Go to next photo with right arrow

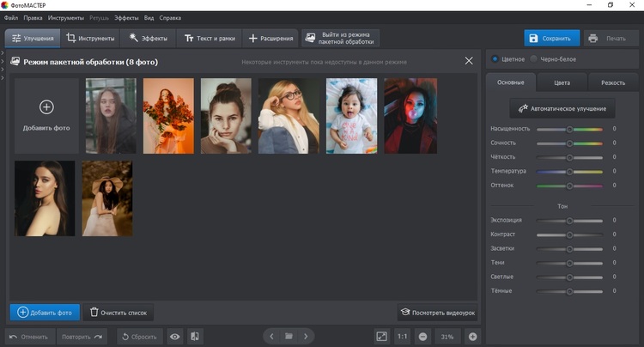[306, 336]
